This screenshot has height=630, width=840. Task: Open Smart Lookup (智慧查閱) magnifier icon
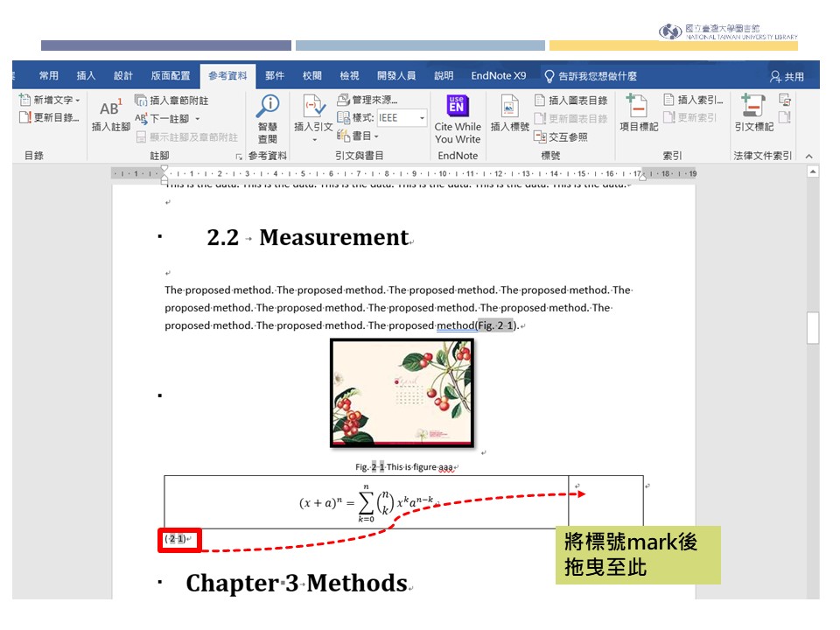(268, 106)
